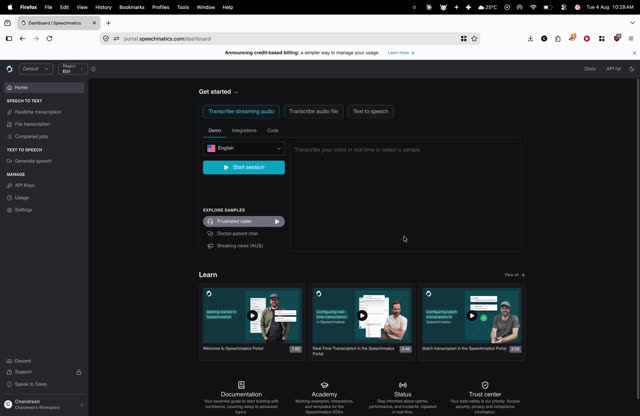Switch to the Integrations tab
640x416 pixels.
point(244,131)
